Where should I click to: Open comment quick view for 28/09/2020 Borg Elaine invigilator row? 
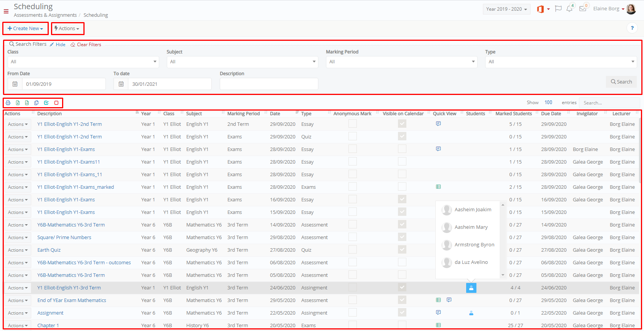(438, 149)
